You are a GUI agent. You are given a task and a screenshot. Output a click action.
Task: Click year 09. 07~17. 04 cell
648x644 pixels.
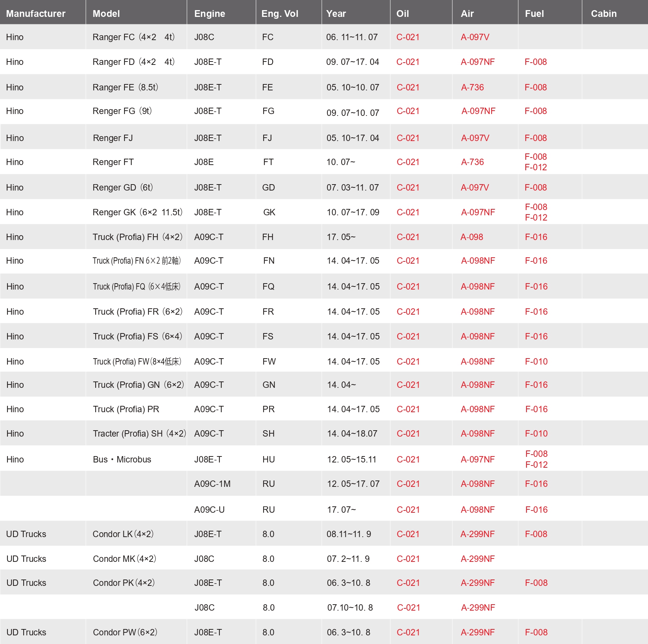click(x=352, y=62)
